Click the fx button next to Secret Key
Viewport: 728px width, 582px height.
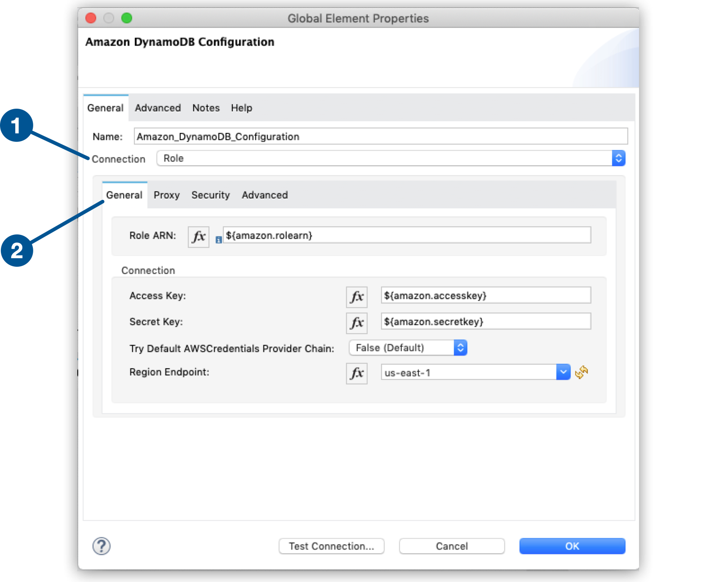[356, 322]
